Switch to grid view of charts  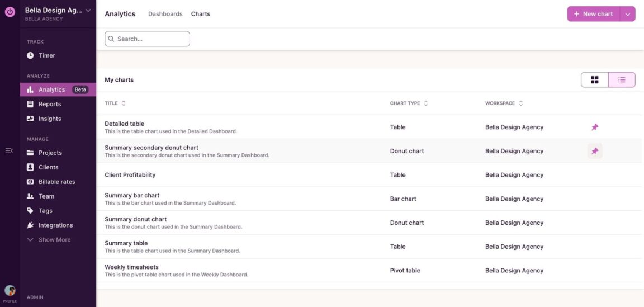595,80
